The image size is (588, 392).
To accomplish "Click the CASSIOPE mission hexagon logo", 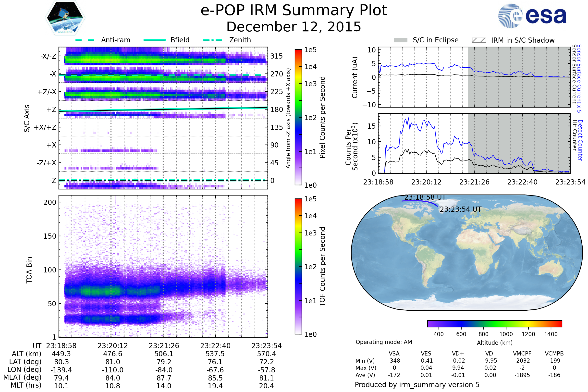I will click(x=65, y=18).
